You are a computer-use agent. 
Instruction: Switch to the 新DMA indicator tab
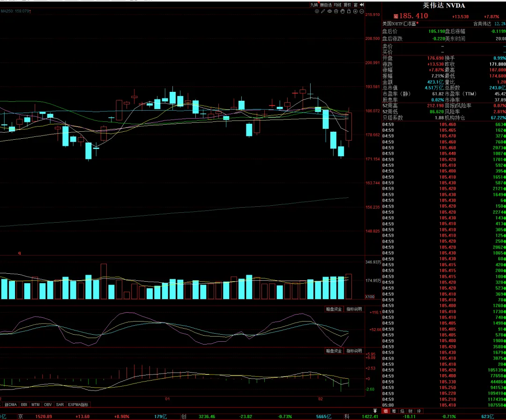(11, 405)
